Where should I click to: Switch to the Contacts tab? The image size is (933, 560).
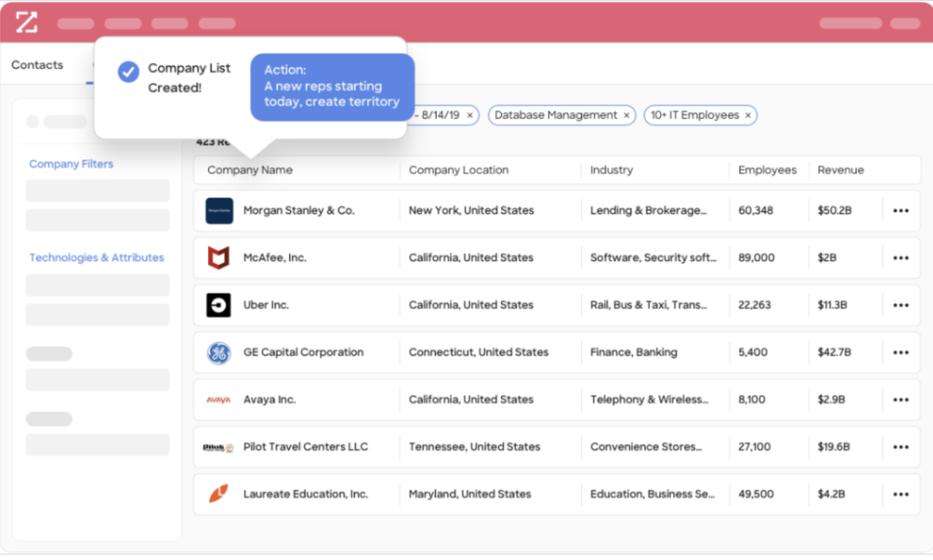pos(37,65)
